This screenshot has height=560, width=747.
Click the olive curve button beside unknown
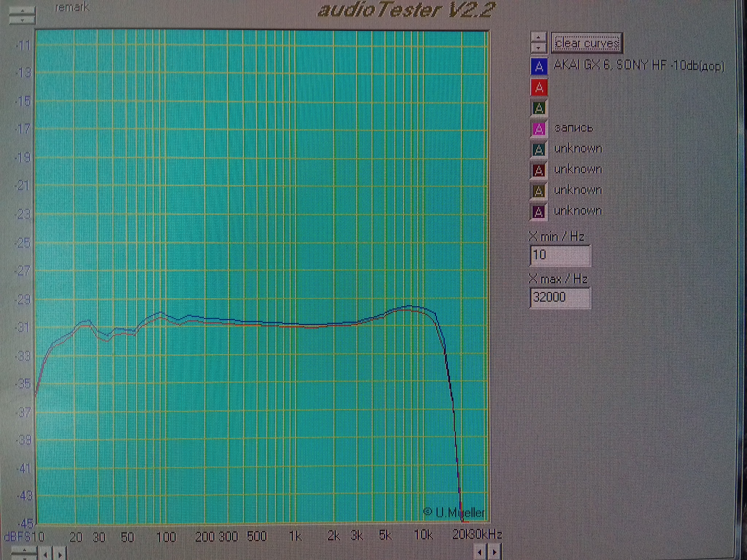[539, 191]
